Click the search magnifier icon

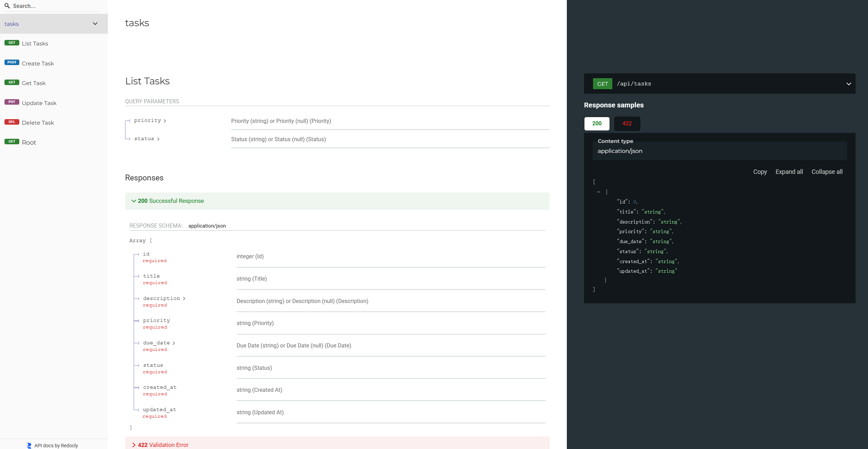click(x=7, y=6)
